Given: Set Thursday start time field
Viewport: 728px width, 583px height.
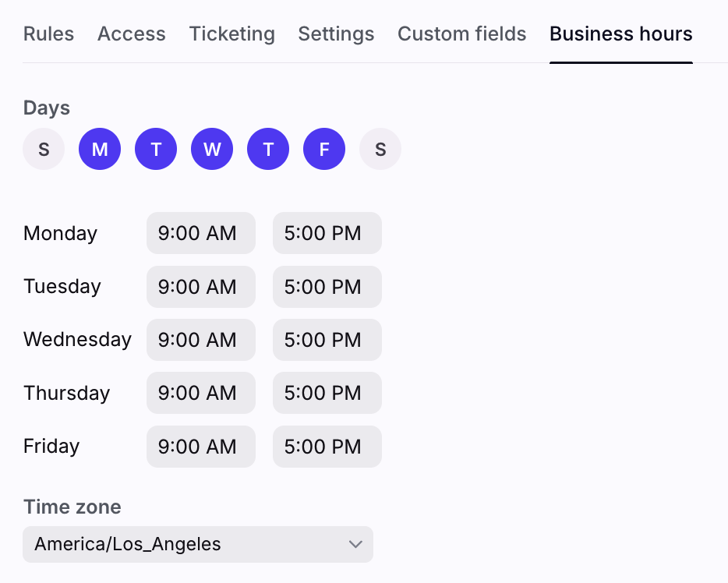Looking at the screenshot, I should point(201,393).
